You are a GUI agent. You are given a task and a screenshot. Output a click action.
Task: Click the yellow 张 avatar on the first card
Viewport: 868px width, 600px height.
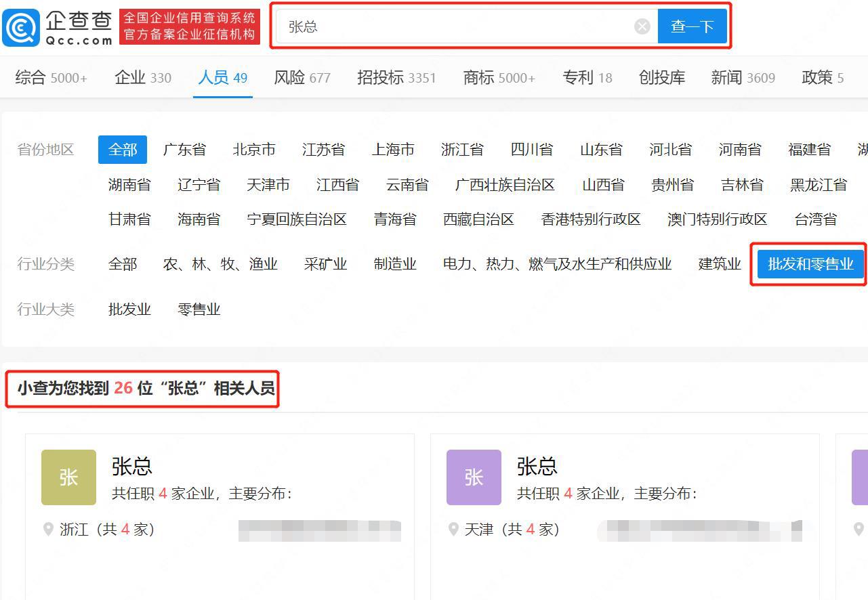tap(68, 477)
